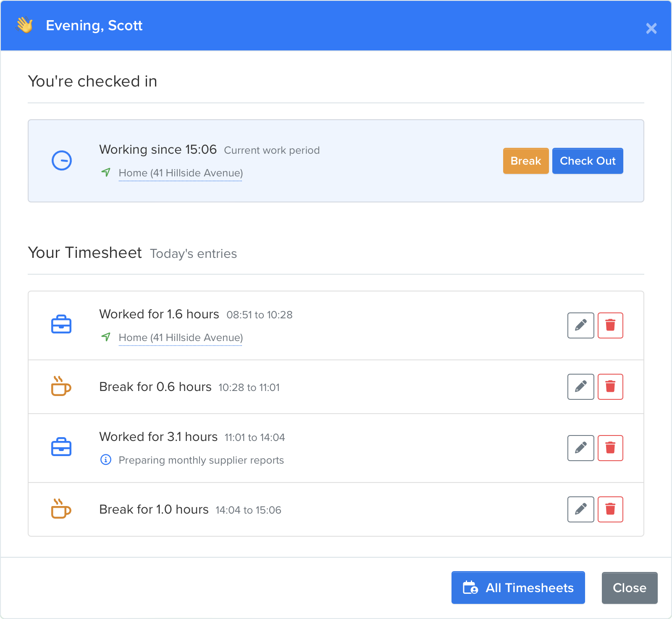Edit the 3.1 hours work entry
Screen dimensions: 672x619
click(580, 448)
